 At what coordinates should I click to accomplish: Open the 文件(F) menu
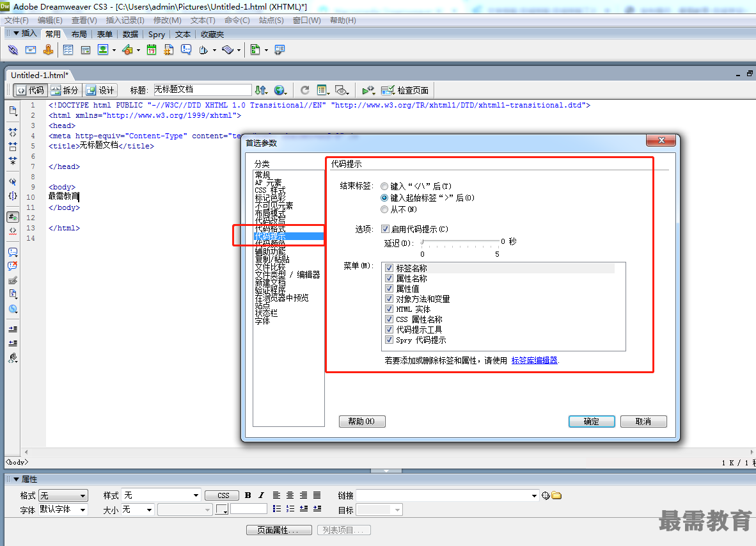pos(17,20)
